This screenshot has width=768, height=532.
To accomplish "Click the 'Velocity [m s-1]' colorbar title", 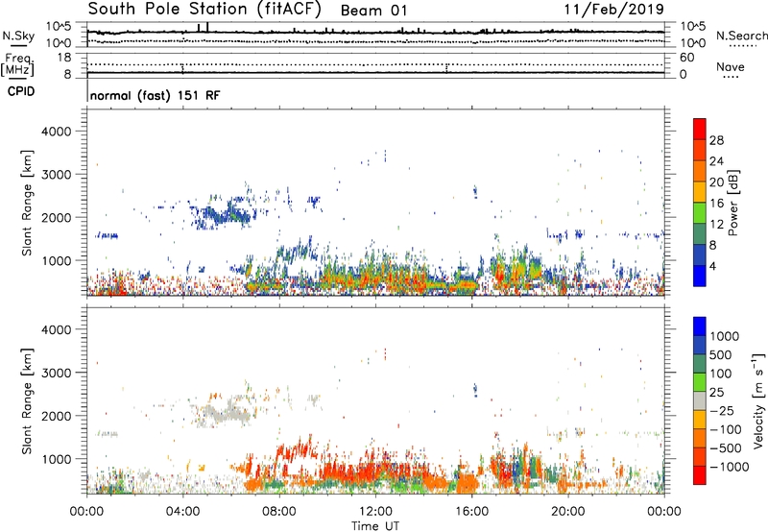I will coord(758,401).
